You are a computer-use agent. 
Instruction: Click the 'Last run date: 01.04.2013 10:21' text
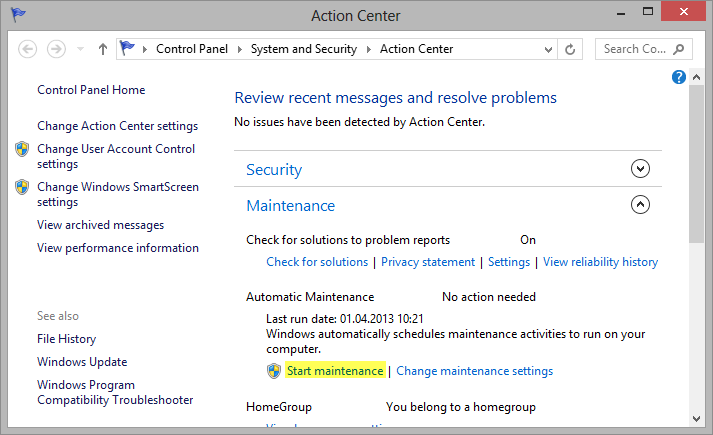pos(345,319)
